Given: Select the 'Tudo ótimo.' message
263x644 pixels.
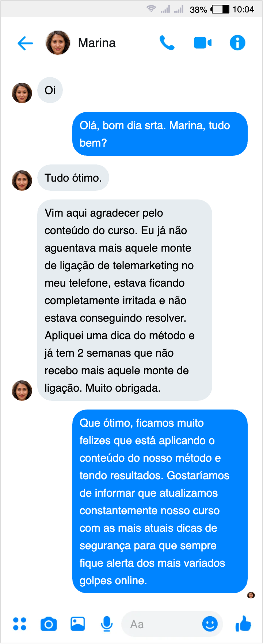Looking at the screenshot, I should point(73,178).
